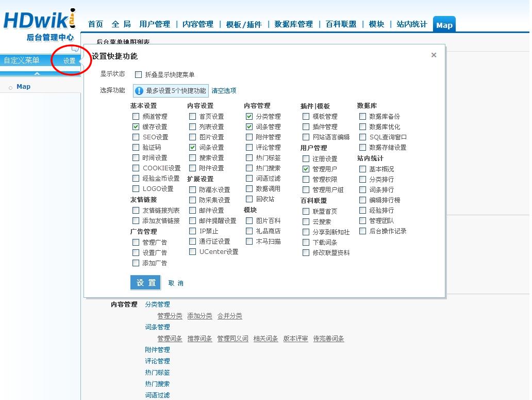Uncheck the 词条管理 checkbox

(x=249, y=126)
